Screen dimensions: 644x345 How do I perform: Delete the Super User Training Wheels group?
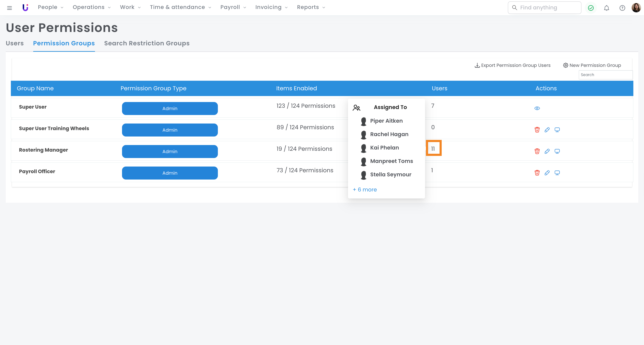537,130
